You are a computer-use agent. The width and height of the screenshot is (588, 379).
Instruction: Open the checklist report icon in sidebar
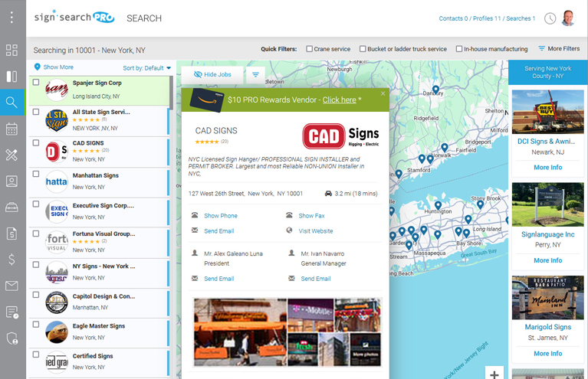coord(11,312)
